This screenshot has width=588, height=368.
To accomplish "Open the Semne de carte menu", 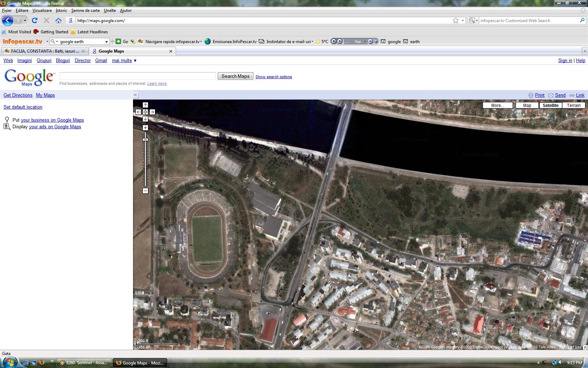I will tap(85, 11).
